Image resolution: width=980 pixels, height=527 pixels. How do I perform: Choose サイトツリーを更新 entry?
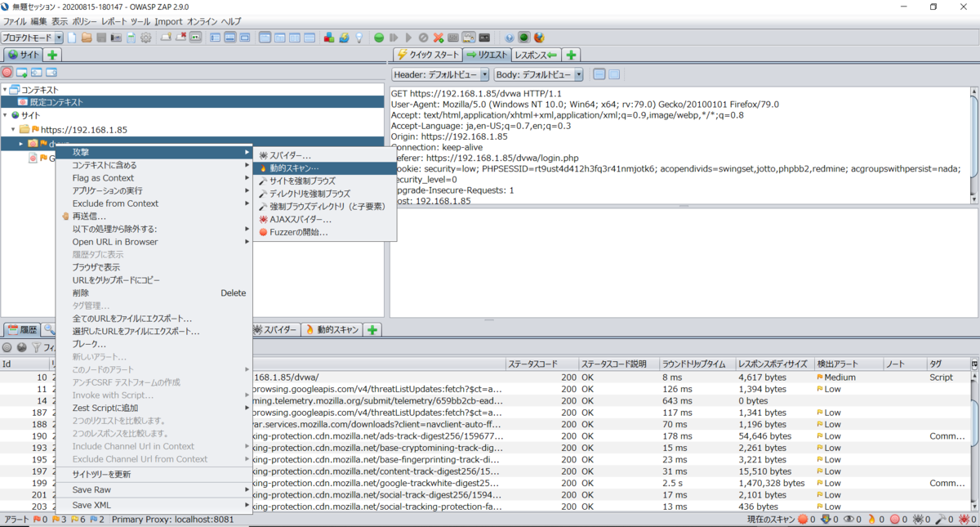click(154, 474)
